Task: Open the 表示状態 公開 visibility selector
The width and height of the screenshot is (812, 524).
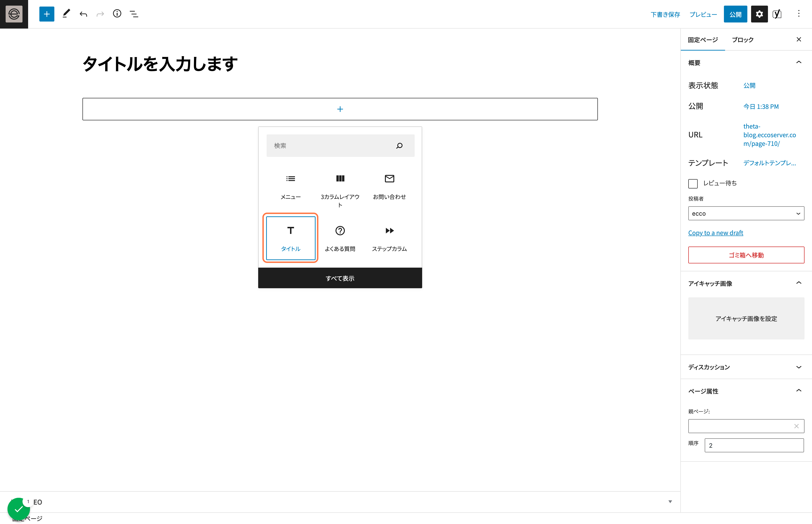Action: 749,85
